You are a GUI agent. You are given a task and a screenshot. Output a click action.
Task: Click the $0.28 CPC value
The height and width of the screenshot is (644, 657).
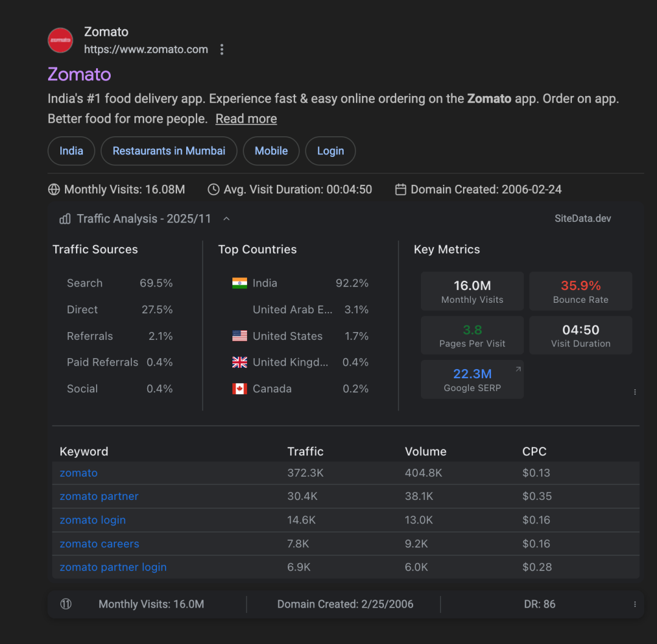coord(537,567)
